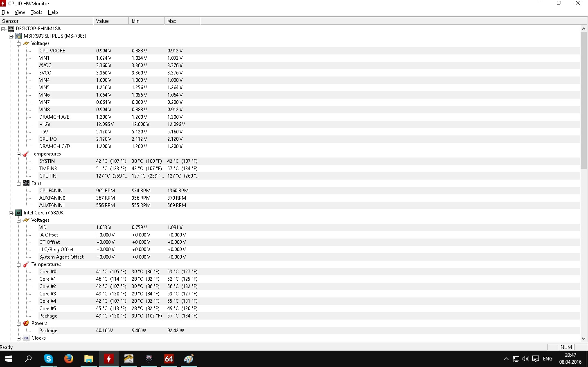
Task: Open AIDA64 from the taskbar
Action: coord(169,359)
